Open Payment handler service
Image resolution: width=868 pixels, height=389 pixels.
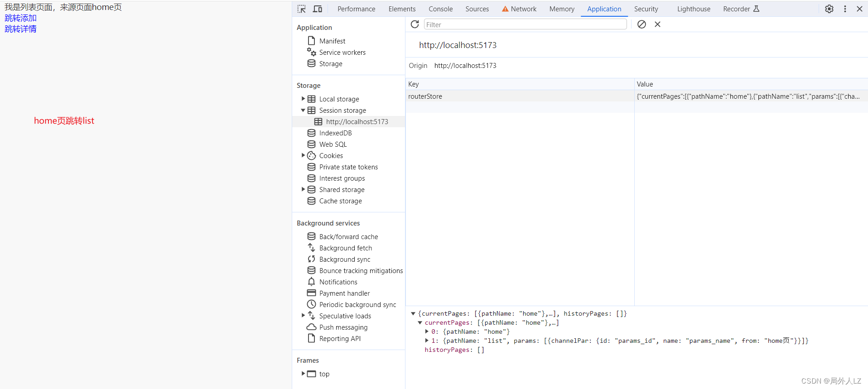(344, 293)
